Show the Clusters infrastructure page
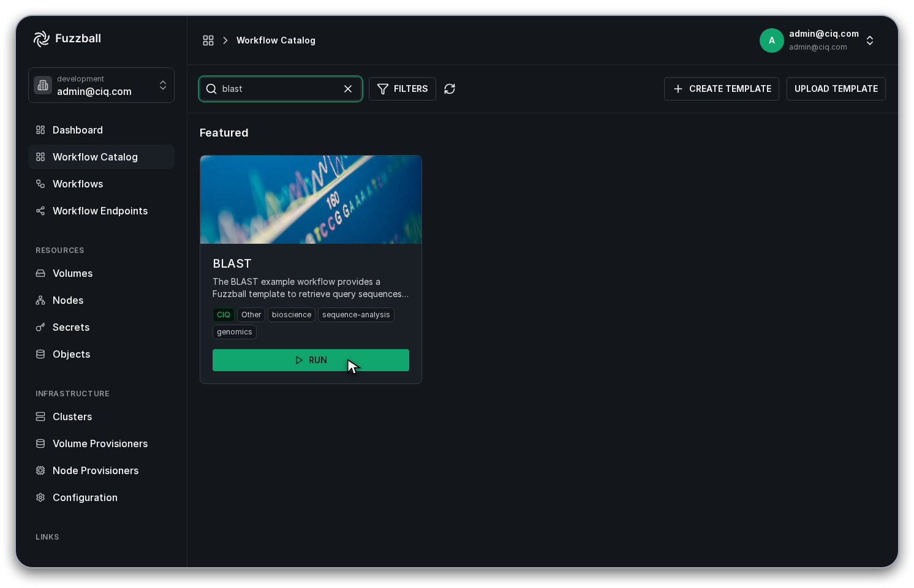This screenshot has width=914, height=588. 101,417
